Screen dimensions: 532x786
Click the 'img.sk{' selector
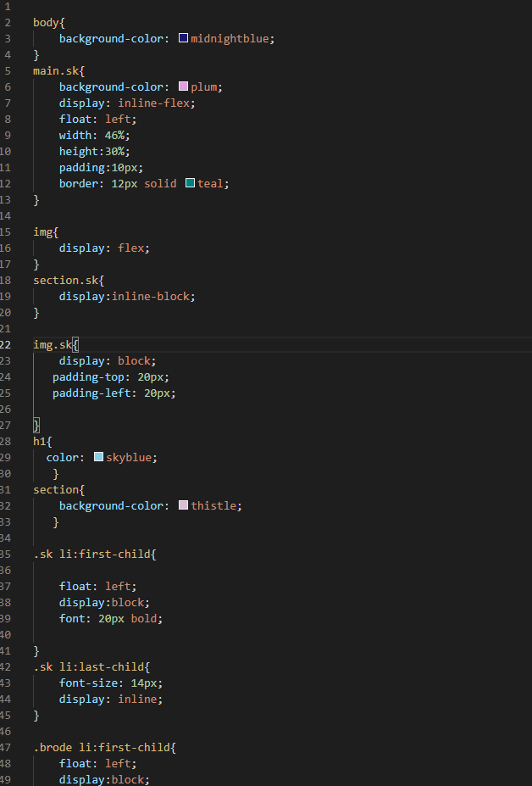click(56, 344)
